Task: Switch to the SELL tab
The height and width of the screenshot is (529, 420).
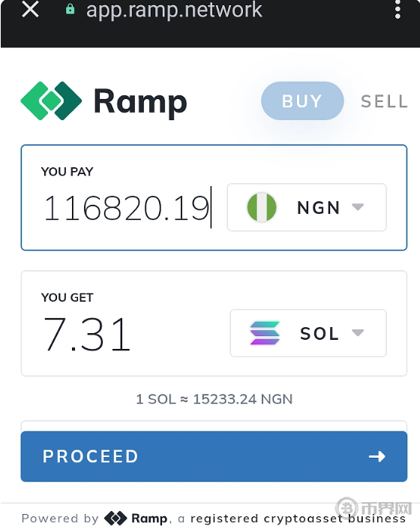Action: pos(384,101)
